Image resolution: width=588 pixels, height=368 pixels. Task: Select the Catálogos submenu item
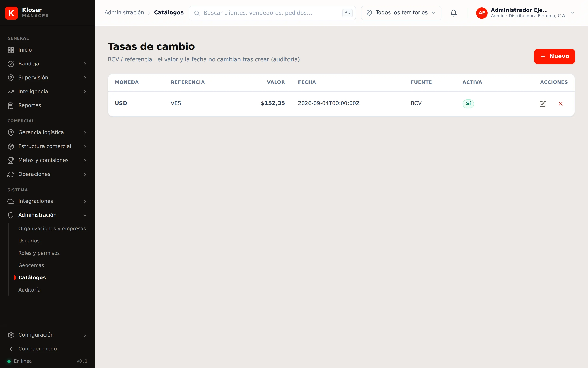click(32, 277)
